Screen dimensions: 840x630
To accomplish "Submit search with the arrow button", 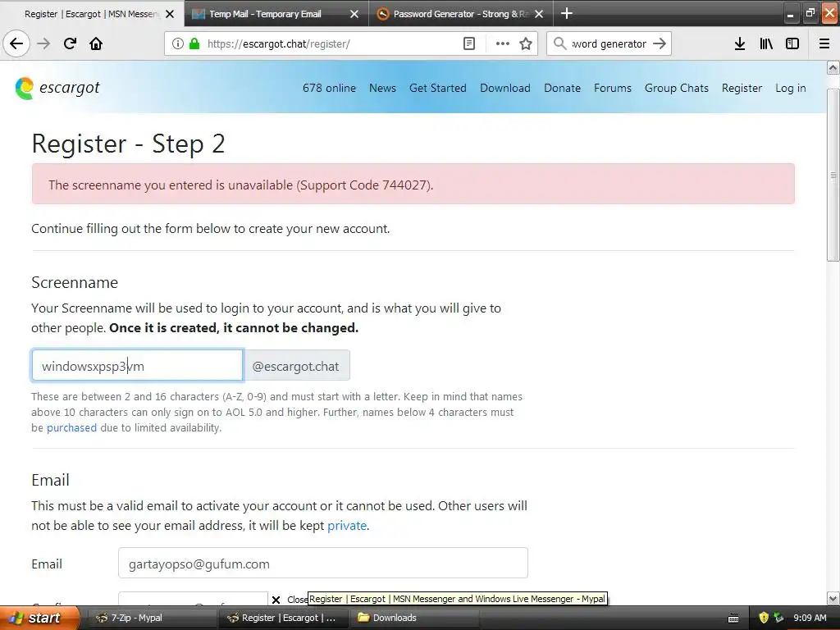I will 660,43.
